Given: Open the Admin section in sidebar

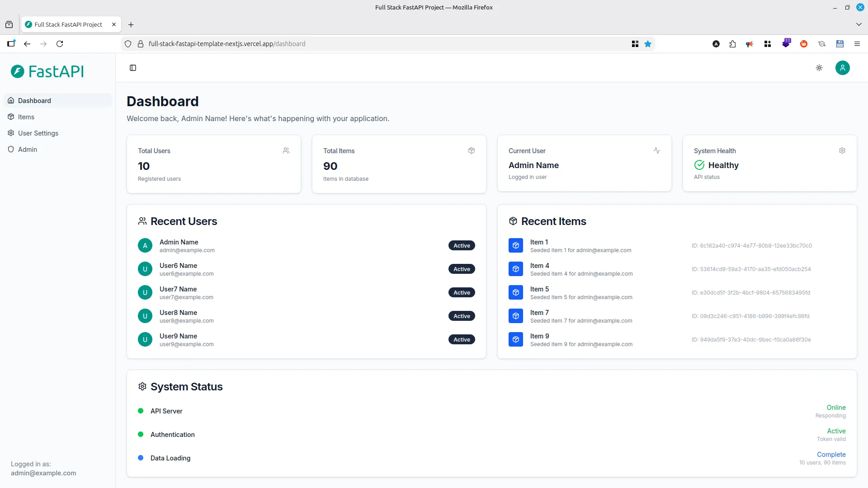Looking at the screenshot, I should click(x=27, y=149).
